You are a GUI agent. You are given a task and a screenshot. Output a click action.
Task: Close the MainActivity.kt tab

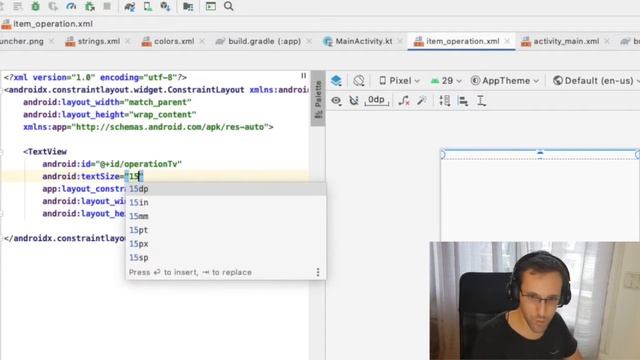point(400,41)
